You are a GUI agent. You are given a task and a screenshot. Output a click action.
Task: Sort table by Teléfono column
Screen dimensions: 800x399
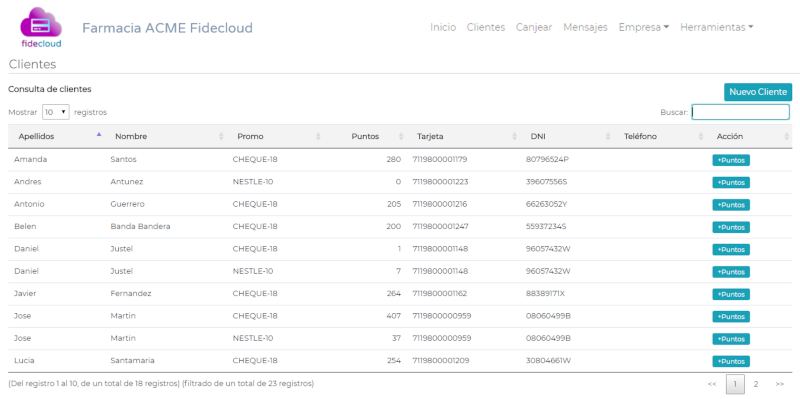pos(660,136)
